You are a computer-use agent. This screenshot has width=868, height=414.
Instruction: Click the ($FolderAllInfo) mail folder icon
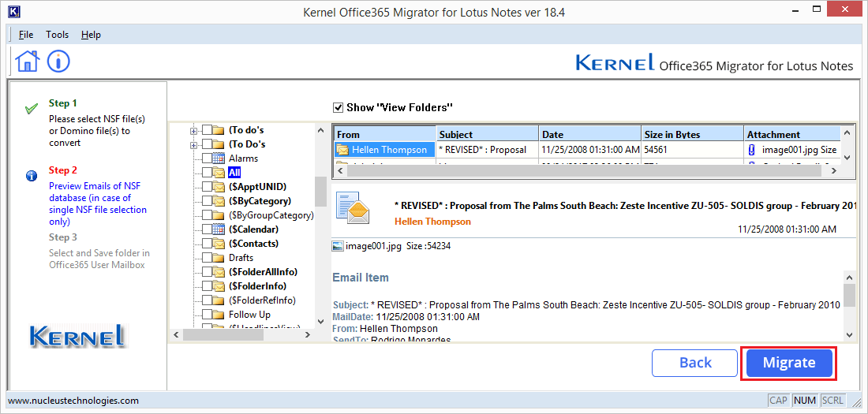point(219,272)
